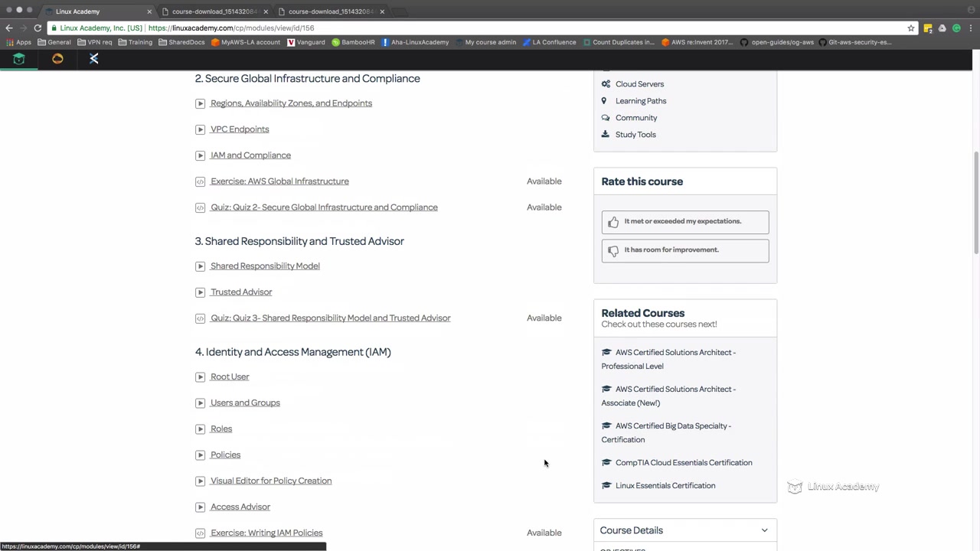Viewport: 980px width, 551px height.
Task: Open the SharedDocs bookmarks folder
Action: pyautogui.click(x=182, y=42)
